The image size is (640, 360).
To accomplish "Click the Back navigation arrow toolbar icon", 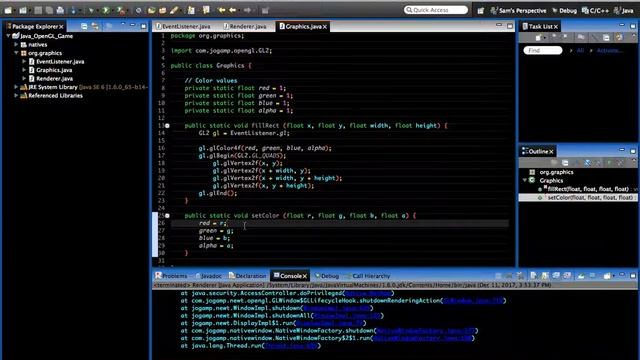I will (233, 10).
